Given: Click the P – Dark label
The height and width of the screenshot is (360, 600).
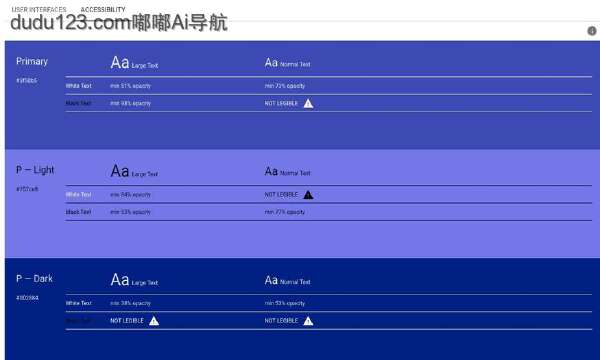Looking at the screenshot, I should (34, 279).
